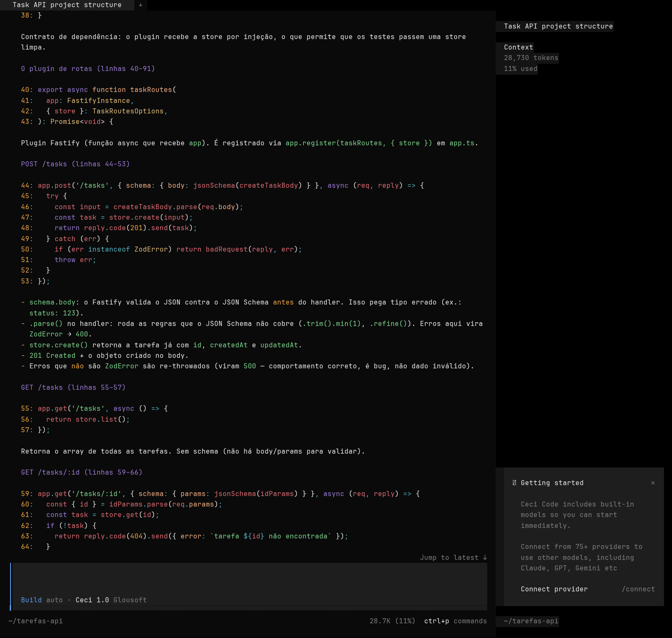Click heading O plugin de rotas (linhas 40-91)
The image size is (672, 638).
coord(88,69)
